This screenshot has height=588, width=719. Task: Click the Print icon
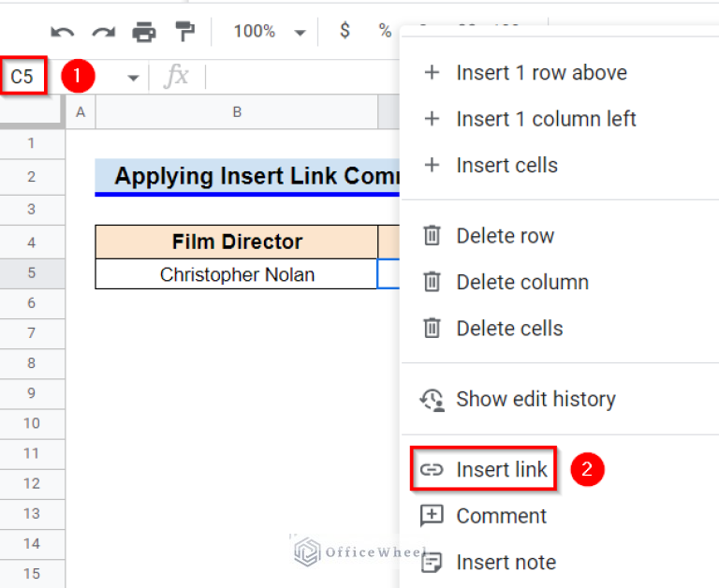[x=144, y=32]
